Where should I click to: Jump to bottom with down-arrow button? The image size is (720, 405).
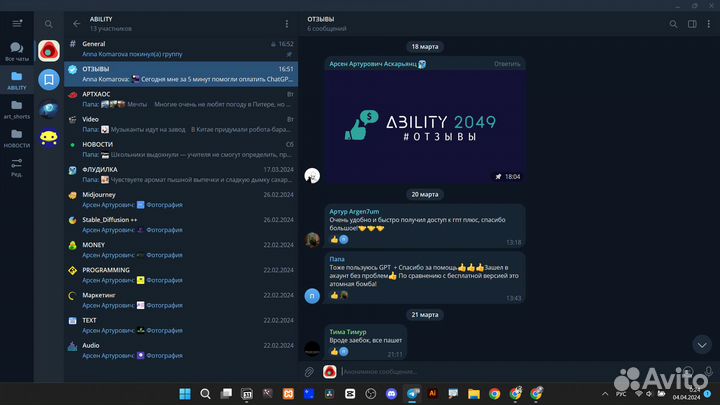point(702,344)
